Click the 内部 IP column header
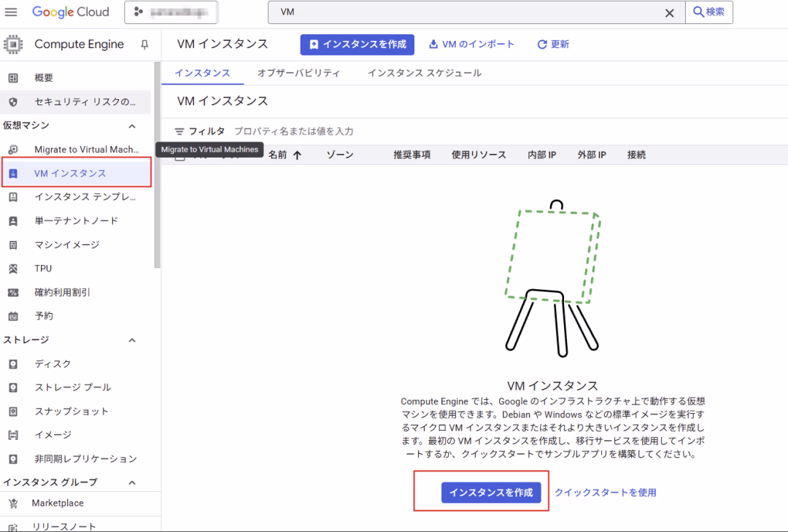 click(x=541, y=155)
